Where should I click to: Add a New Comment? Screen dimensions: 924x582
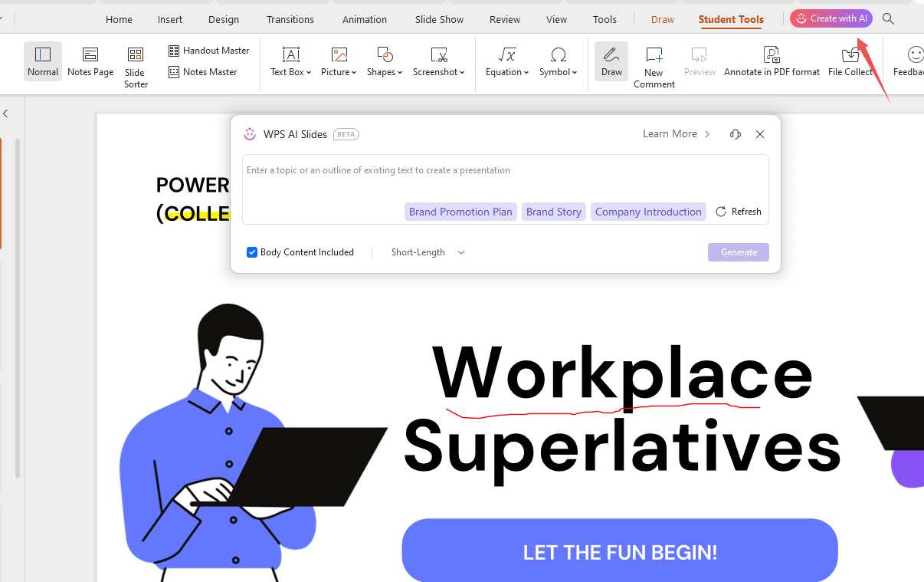coord(654,67)
